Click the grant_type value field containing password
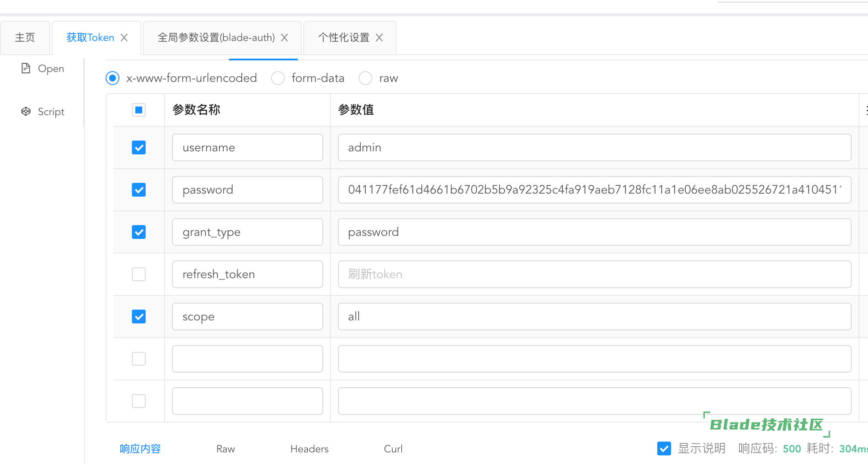Screen dimensions: 868x464 pos(594,232)
